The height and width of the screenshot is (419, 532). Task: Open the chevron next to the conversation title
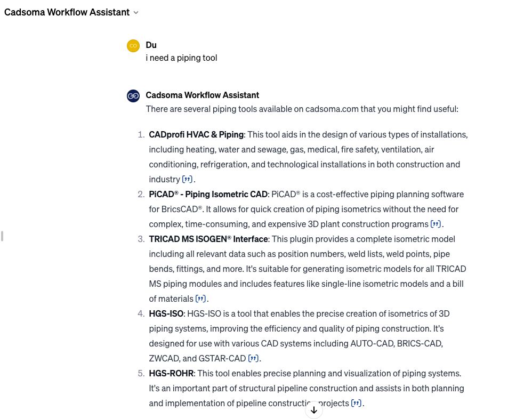click(x=136, y=12)
